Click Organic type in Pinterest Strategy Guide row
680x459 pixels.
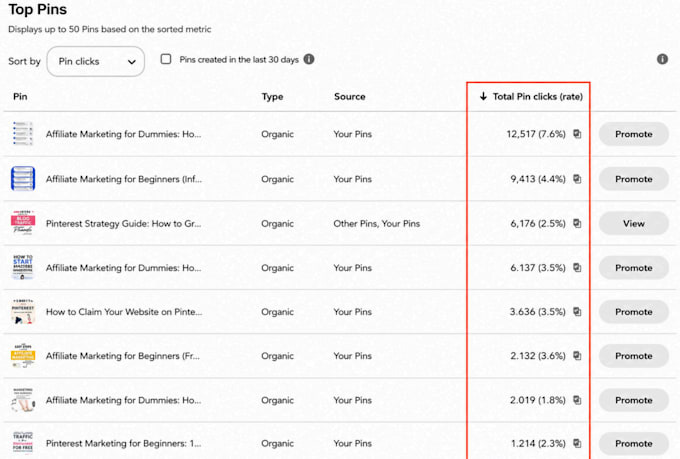[277, 224]
